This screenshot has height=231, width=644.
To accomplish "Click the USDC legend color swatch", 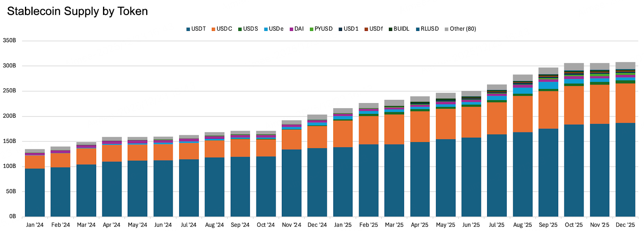I will [213, 29].
